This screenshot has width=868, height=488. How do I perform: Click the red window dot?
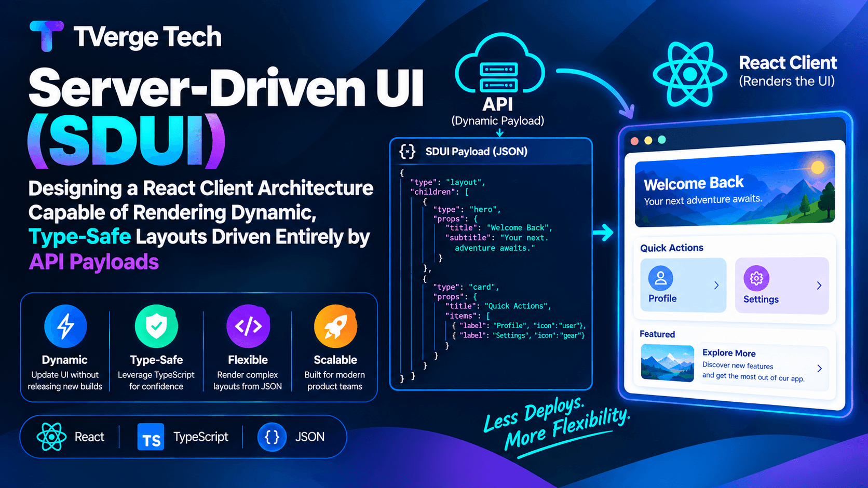point(634,141)
